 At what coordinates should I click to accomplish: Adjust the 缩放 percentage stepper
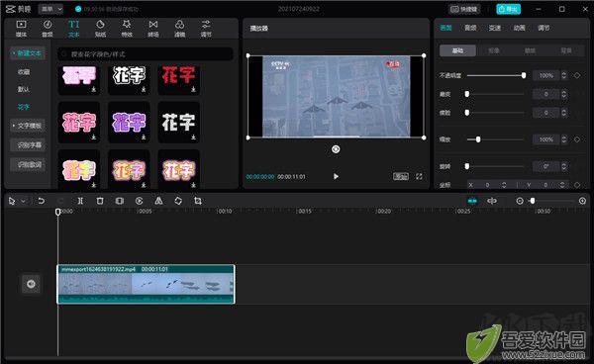pos(564,139)
